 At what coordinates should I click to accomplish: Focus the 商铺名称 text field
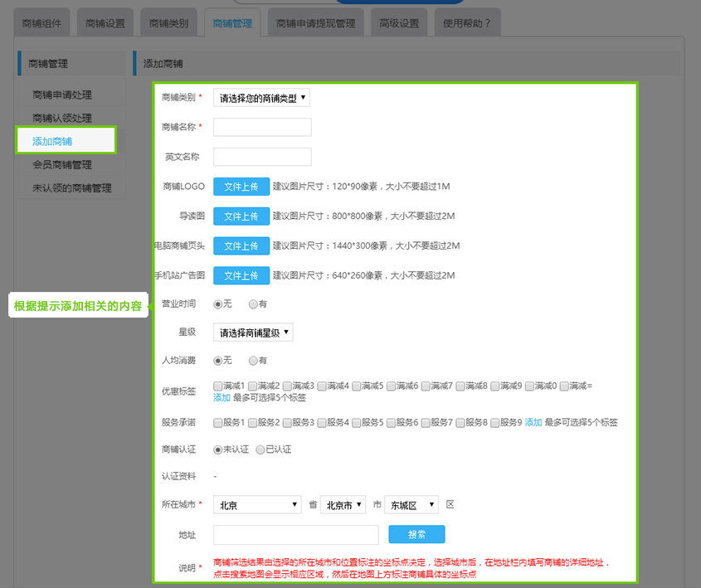tap(262, 127)
